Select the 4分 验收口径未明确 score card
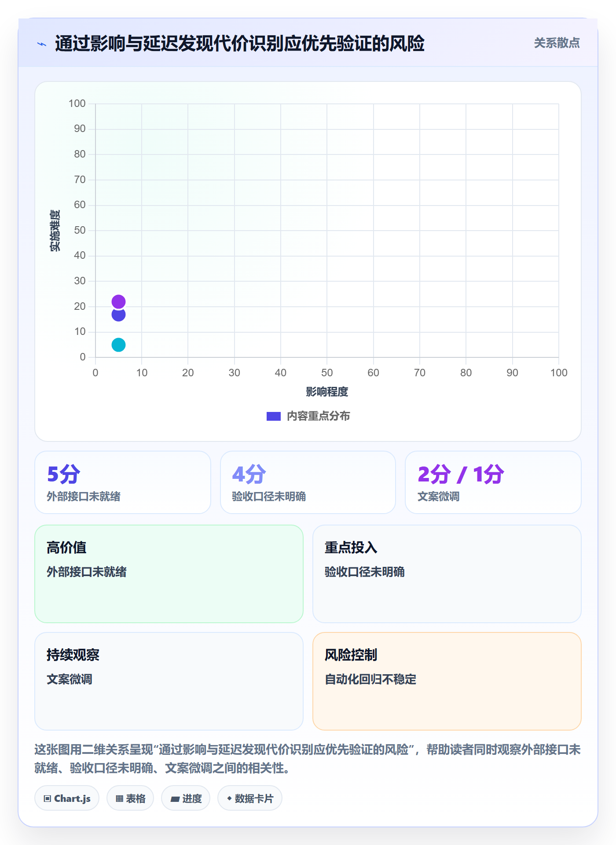The width and height of the screenshot is (616, 845). point(308,482)
